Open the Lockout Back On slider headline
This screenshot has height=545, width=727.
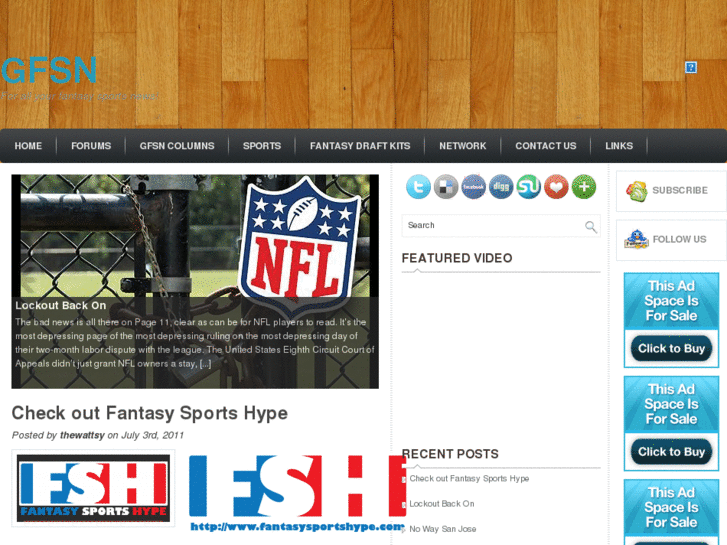[61, 306]
